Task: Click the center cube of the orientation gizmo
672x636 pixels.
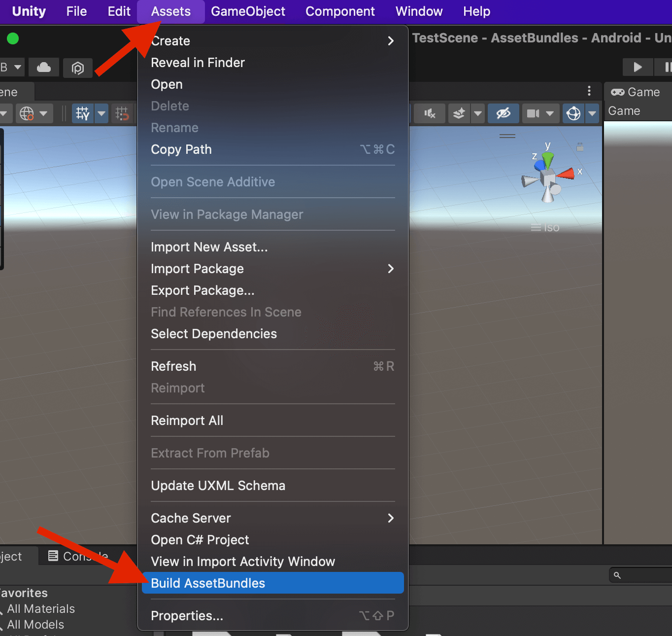Action: tap(547, 177)
